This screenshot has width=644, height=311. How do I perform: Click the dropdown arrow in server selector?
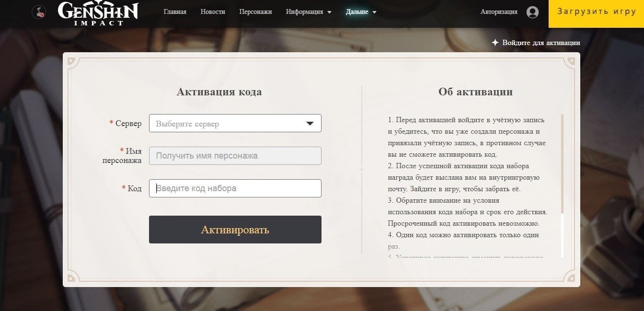pos(310,124)
